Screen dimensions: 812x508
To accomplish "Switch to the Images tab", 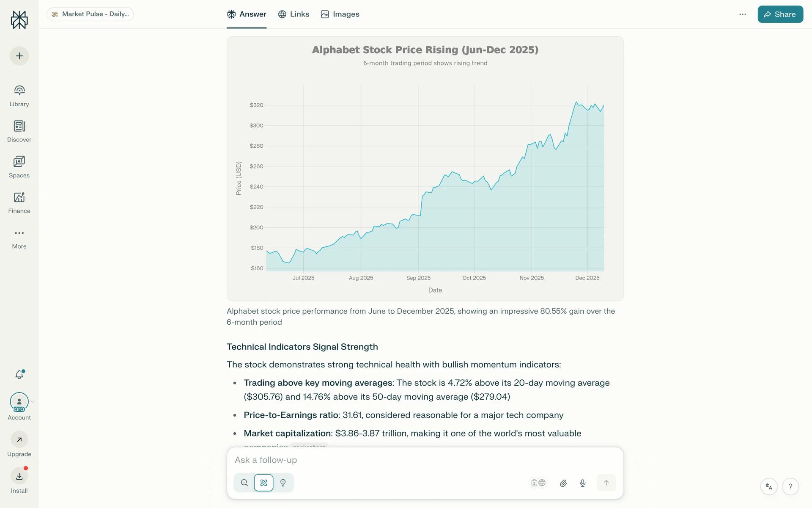I will coord(340,14).
